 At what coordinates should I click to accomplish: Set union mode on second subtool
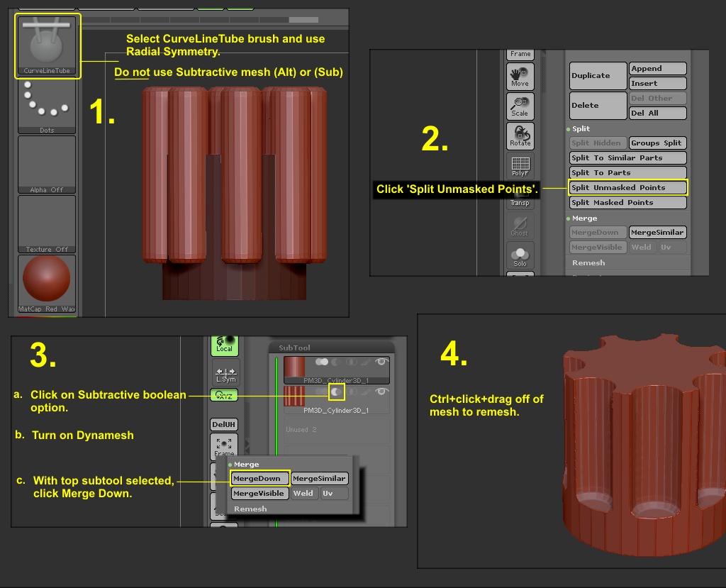(322, 392)
